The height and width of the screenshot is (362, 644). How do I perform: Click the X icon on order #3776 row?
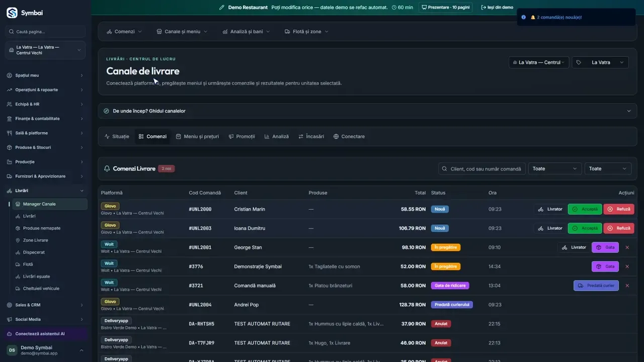[x=627, y=266]
